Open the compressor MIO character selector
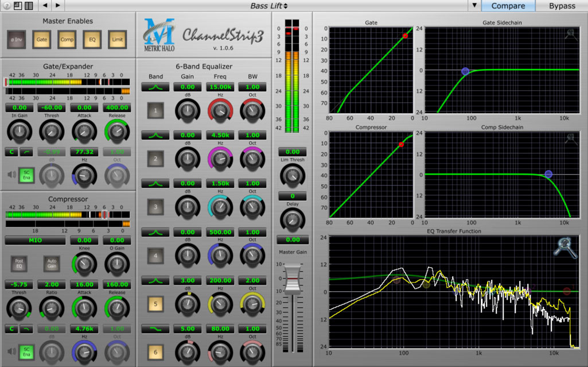Viewport: 588px width, 367px height. (35, 240)
